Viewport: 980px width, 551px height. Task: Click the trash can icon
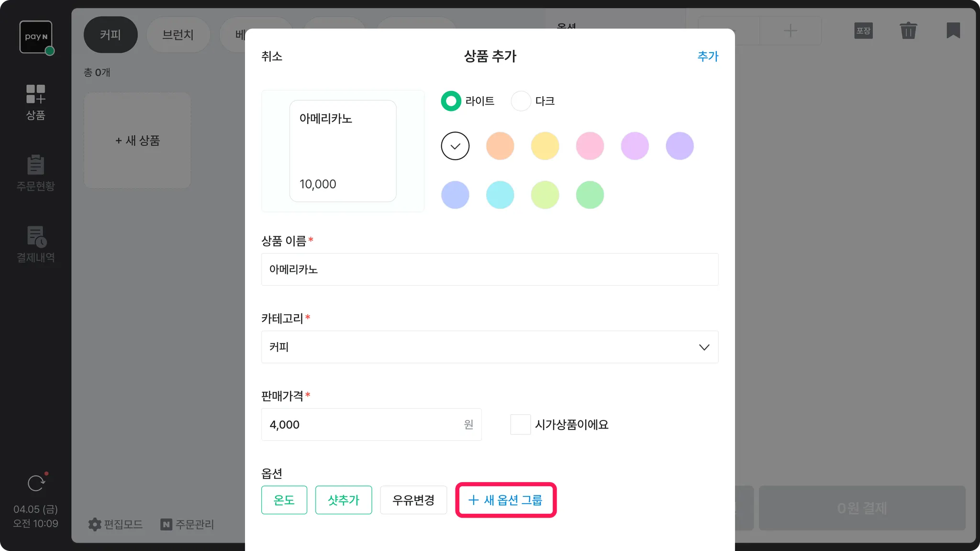[908, 31]
